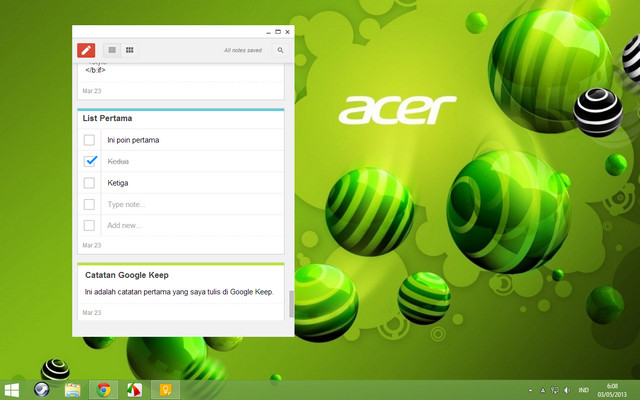Tick the checkbox beside 'Add new...'
Screen dimensions: 640x400
click(x=89, y=225)
